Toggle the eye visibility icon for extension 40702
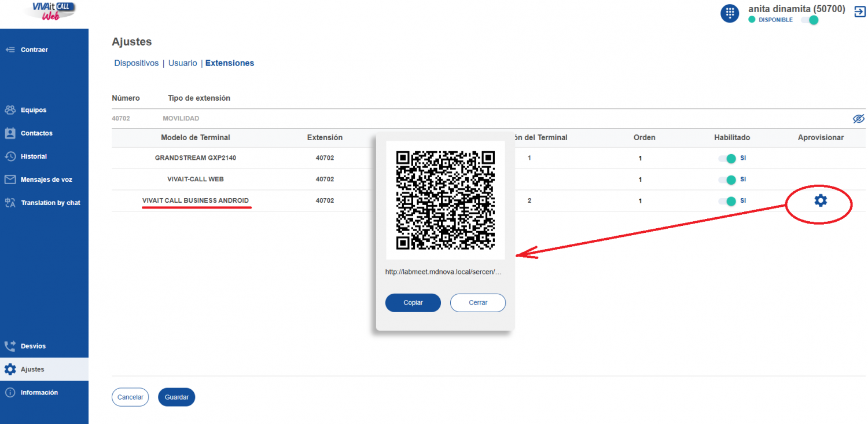This screenshot has width=868, height=424. [x=859, y=119]
